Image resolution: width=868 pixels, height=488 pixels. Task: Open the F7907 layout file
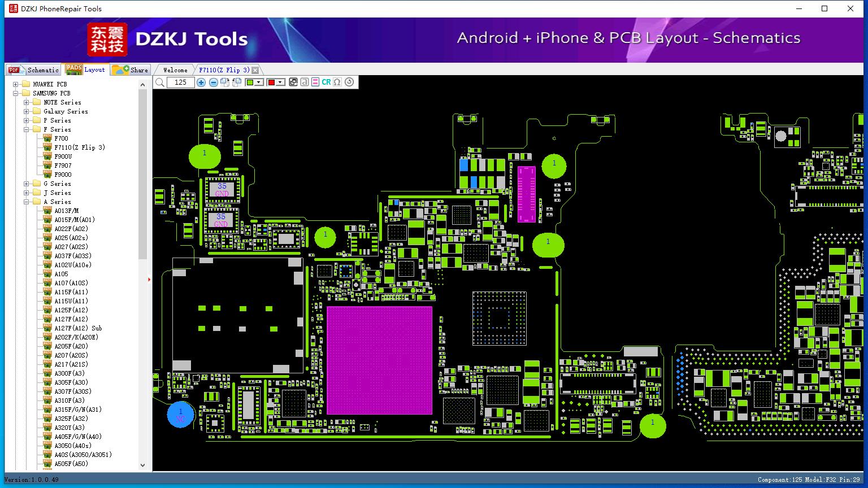(63, 165)
